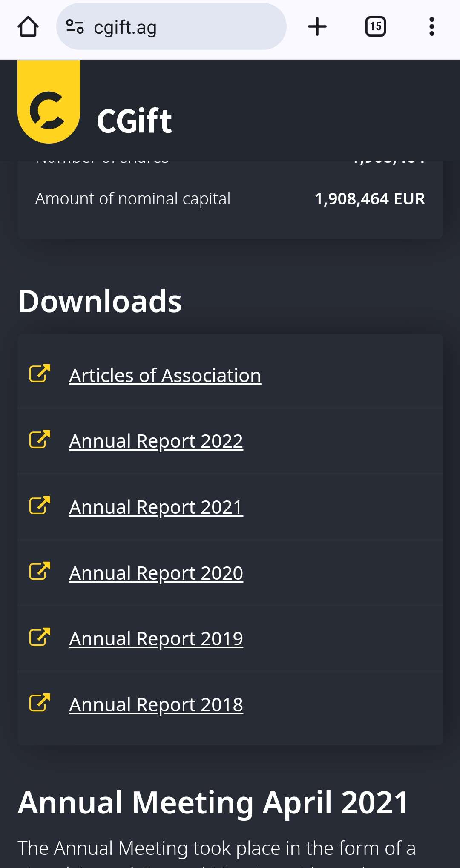
Task: Click external-link icon beside Annual Report 2022
Action: (x=40, y=440)
